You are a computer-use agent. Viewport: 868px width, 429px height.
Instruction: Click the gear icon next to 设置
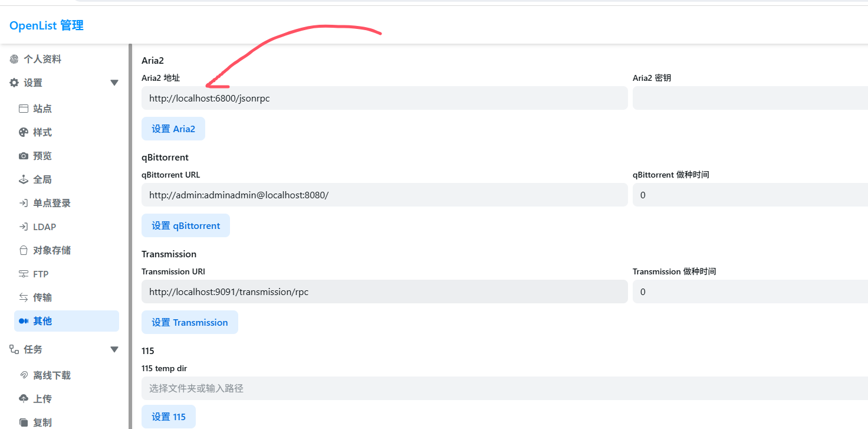pos(14,83)
